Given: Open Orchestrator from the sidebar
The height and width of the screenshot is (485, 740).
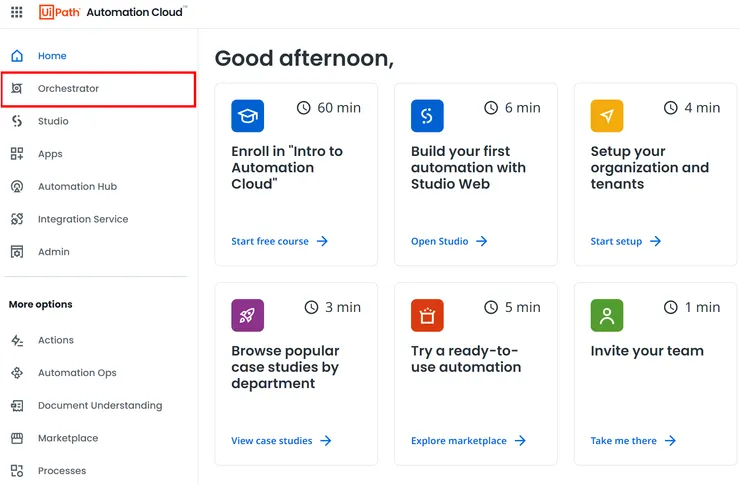Looking at the screenshot, I should click(x=68, y=89).
